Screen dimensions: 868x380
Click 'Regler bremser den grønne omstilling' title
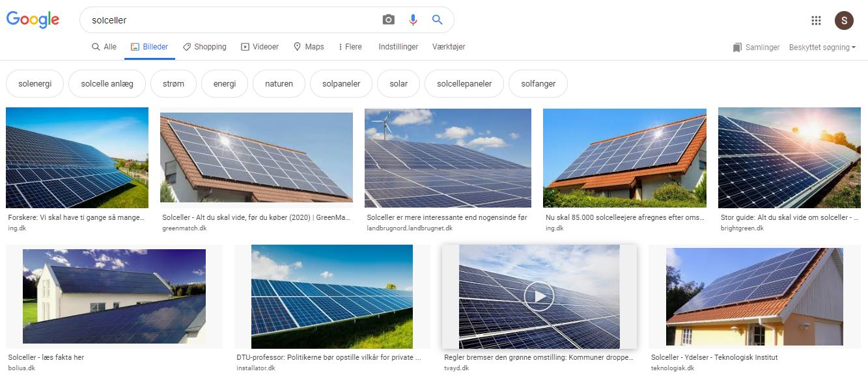click(x=539, y=357)
